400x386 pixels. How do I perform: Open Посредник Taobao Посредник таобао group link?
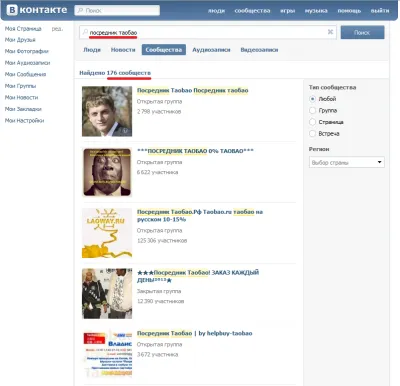(x=193, y=90)
